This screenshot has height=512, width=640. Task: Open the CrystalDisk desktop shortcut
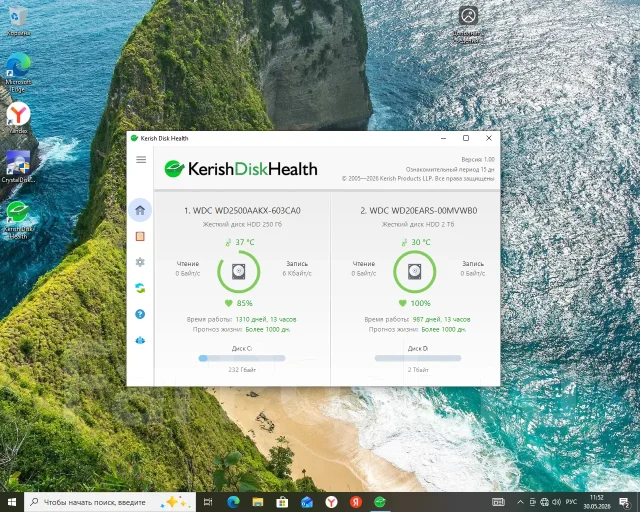pyautogui.click(x=18, y=167)
